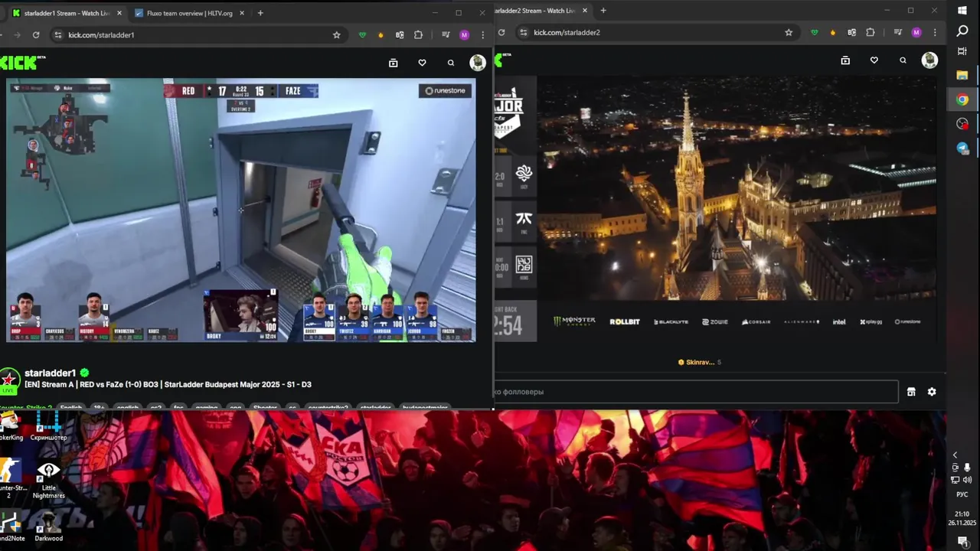The image size is (980, 551).
Task: Click the Skinrav pinned chat badge
Action: point(700,362)
